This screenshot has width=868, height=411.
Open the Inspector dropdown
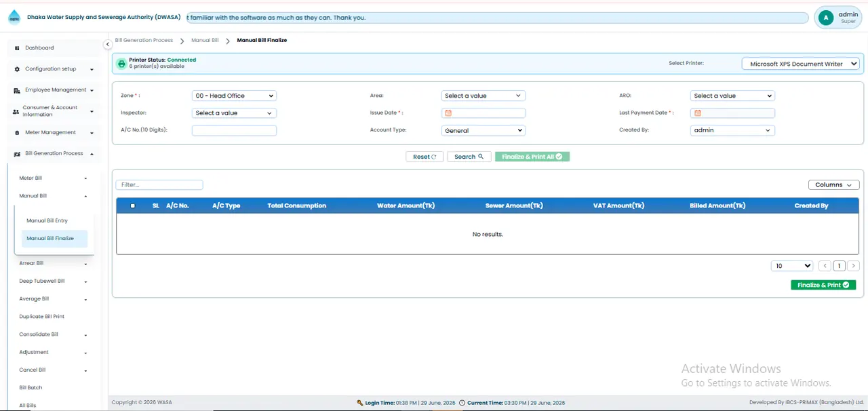pos(234,113)
